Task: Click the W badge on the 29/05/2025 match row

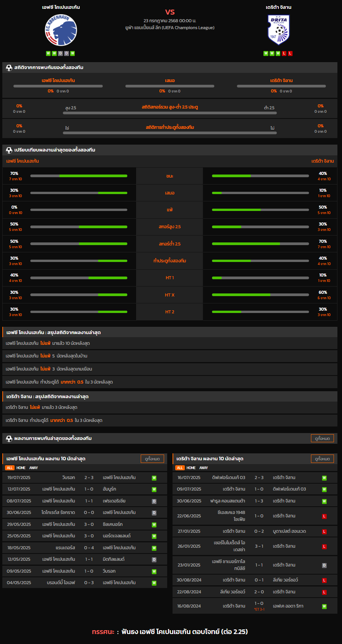Action: 154,525
